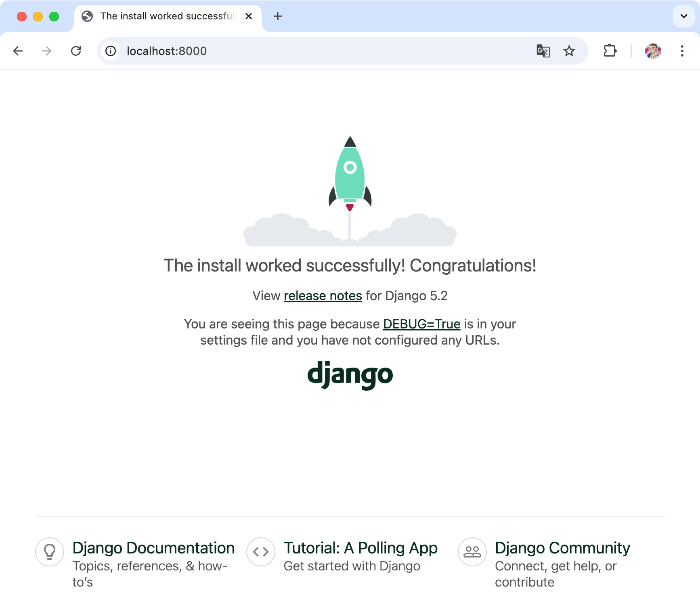Click the code icon beside the Tutorial link

tap(260, 551)
